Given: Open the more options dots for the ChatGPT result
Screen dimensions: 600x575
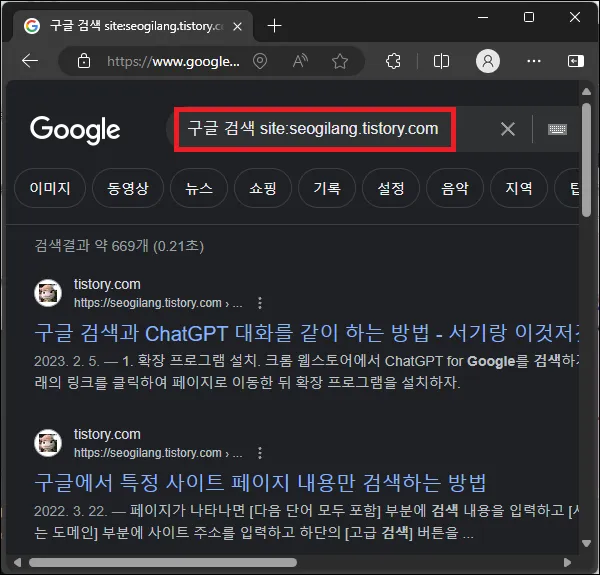Looking at the screenshot, I should click(x=260, y=303).
